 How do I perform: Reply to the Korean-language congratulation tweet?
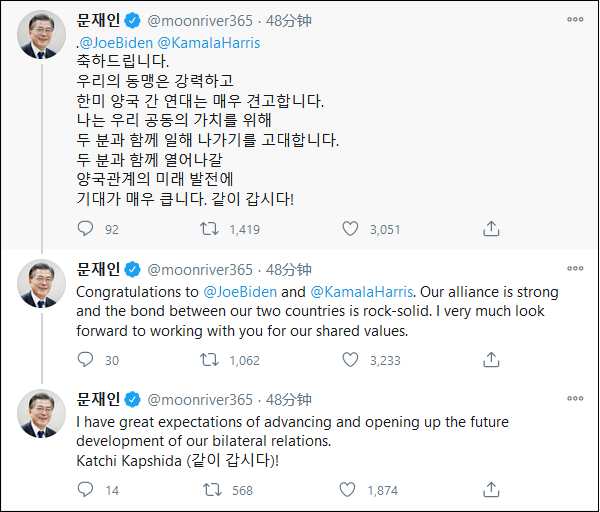(x=85, y=229)
